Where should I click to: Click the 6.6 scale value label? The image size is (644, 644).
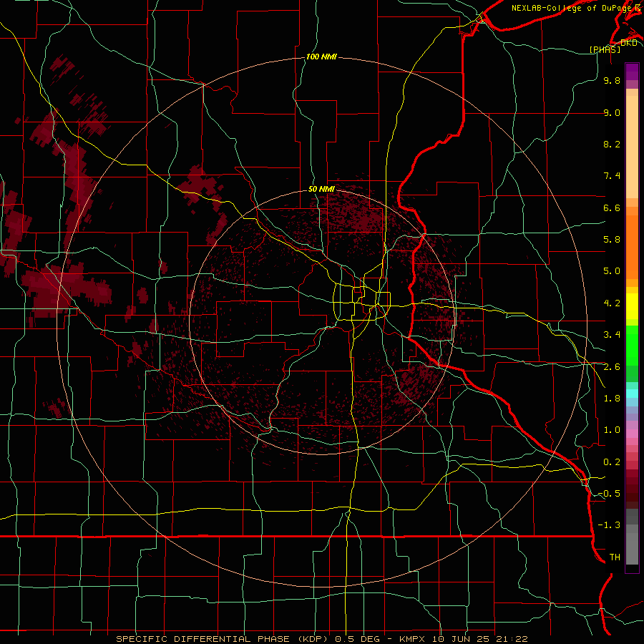coord(612,208)
